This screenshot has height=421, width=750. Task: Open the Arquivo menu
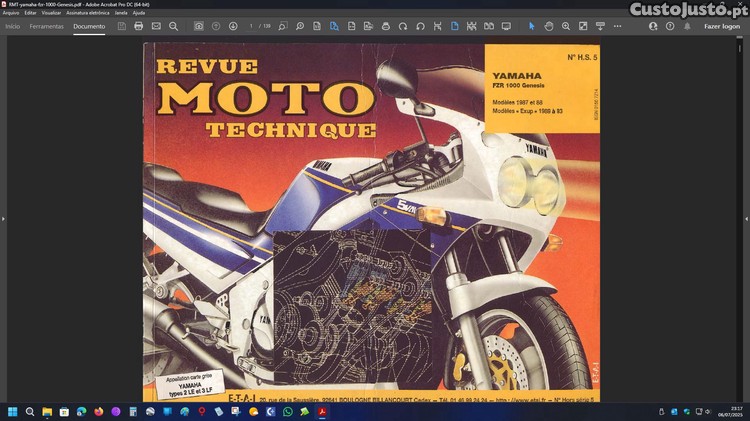tap(12, 13)
